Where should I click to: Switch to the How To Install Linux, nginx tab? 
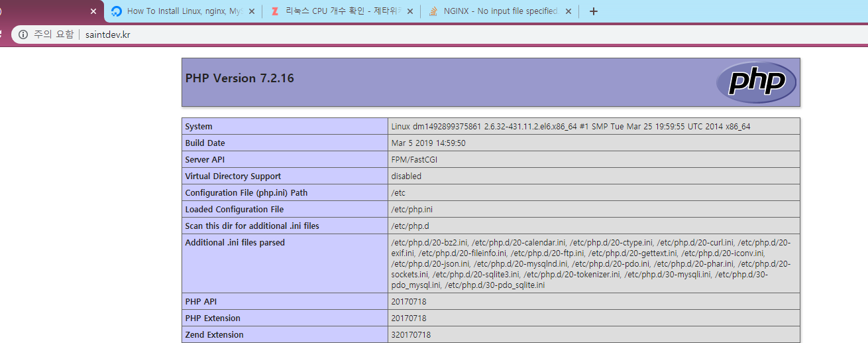point(184,11)
